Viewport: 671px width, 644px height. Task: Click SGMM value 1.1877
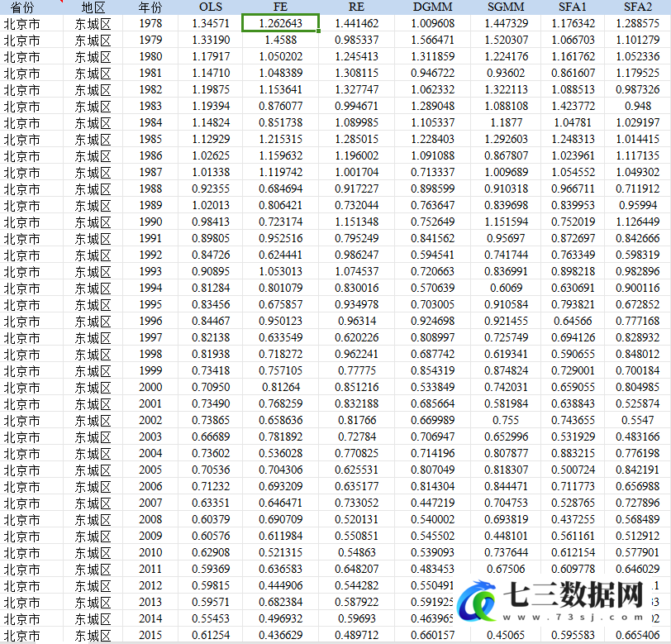506,122
